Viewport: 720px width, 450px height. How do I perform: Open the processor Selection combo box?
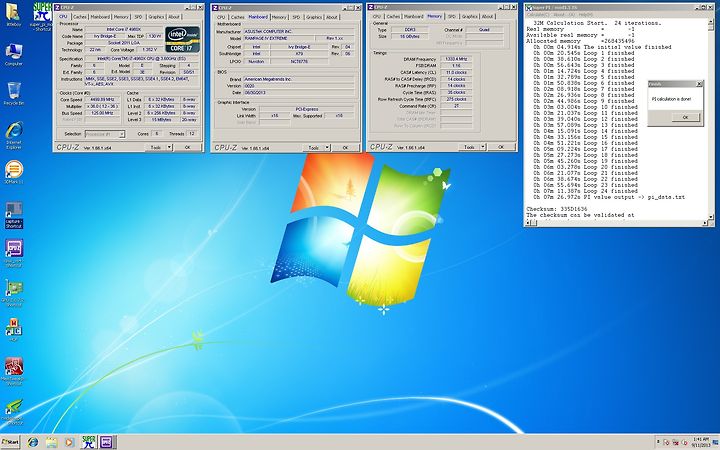pyautogui.click(x=105, y=134)
